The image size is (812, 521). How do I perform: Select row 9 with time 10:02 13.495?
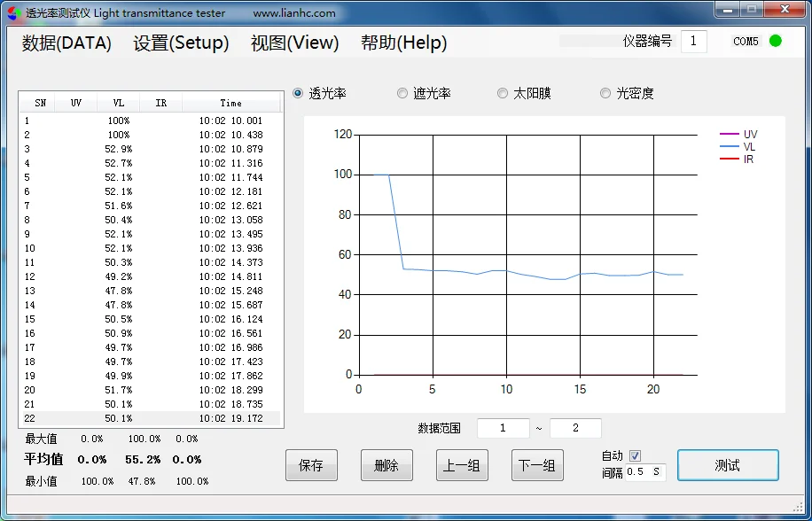[x=150, y=234]
